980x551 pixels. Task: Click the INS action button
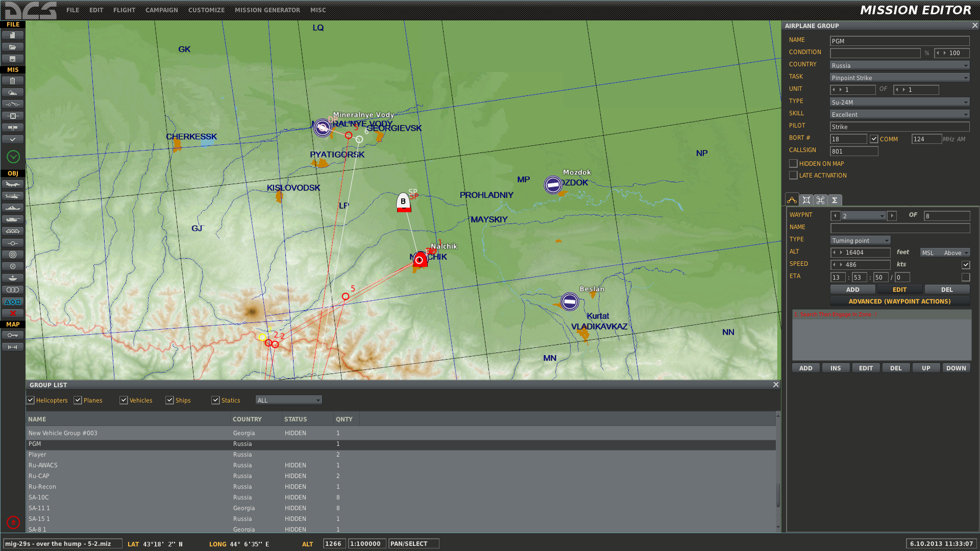(x=836, y=368)
